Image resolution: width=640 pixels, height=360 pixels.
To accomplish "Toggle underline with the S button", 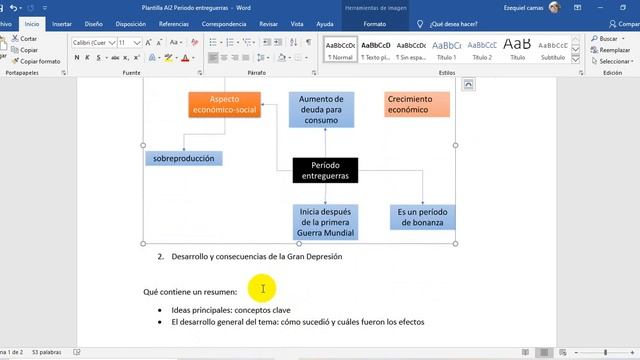I will pos(98,58).
